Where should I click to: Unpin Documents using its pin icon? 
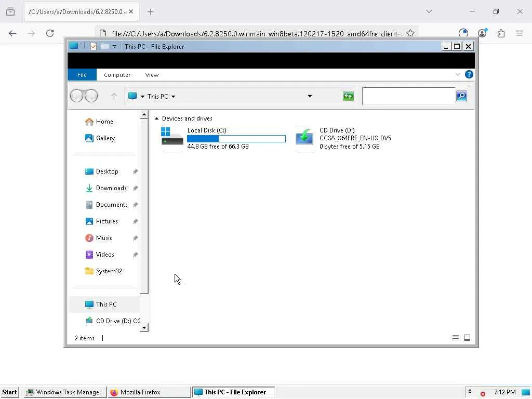coord(136,205)
